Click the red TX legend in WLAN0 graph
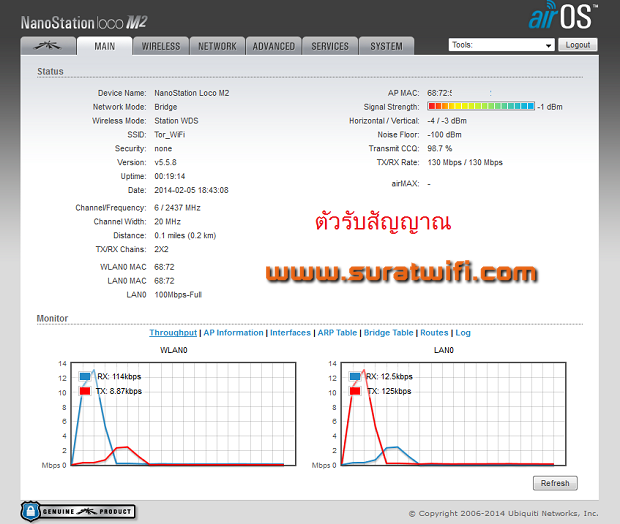This screenshot has width=620, height=524. 85,391
